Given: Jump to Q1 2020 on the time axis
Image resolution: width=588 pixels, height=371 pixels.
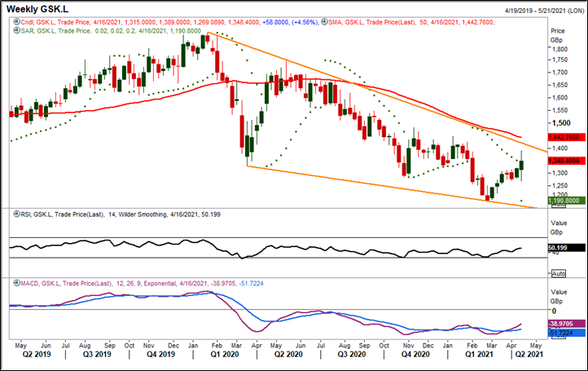Looking at the screenshot, I should pyautogui.click(x=224, y=354).
